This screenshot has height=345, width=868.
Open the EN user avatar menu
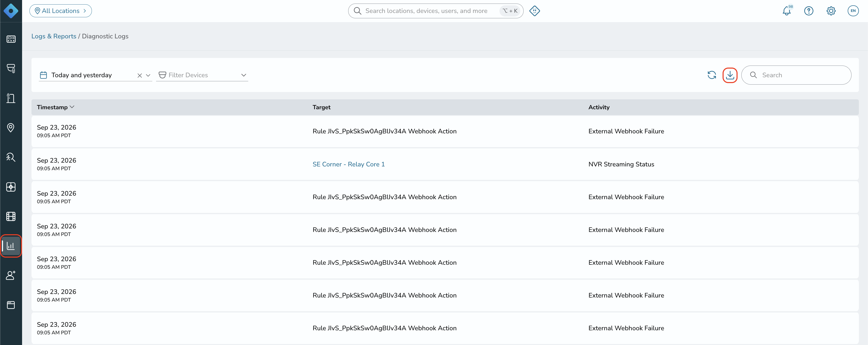(853, 11)
